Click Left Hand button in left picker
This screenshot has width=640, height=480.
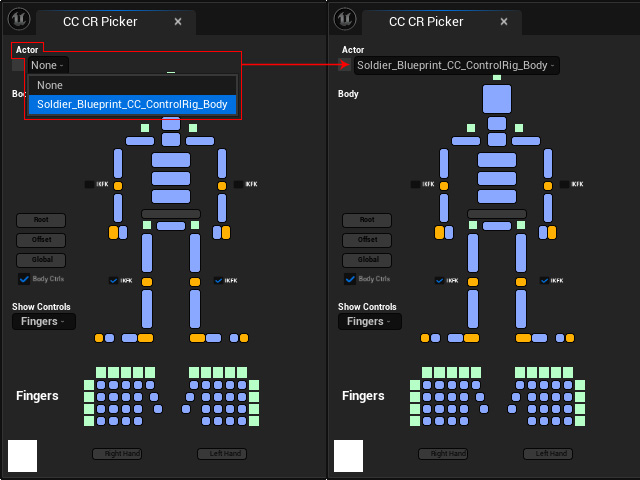click(x=222, y=453)
